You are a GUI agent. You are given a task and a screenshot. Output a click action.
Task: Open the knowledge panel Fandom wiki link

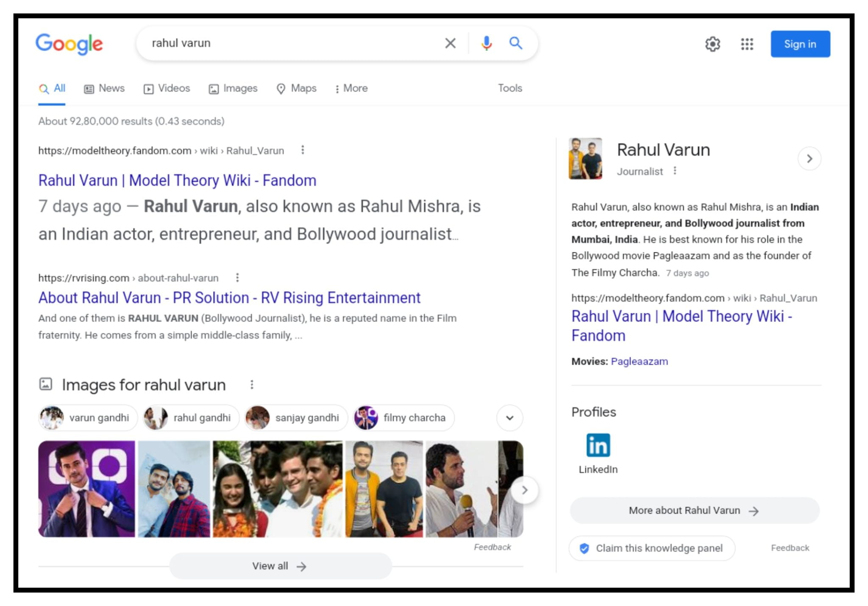[x=682, y=326]
